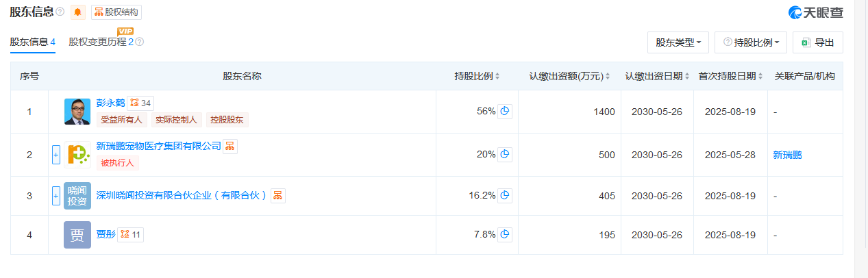Click the pie chart icon next to 56%
Image resolution: width=868 pixels, height=278 pixels.
505,112
